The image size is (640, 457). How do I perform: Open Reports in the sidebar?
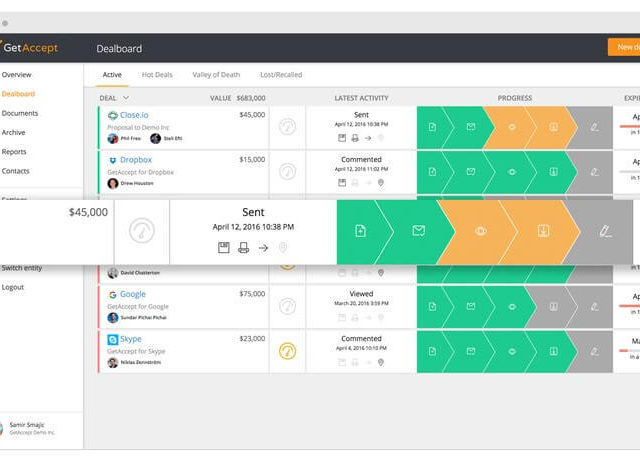(x=14, y=152)
